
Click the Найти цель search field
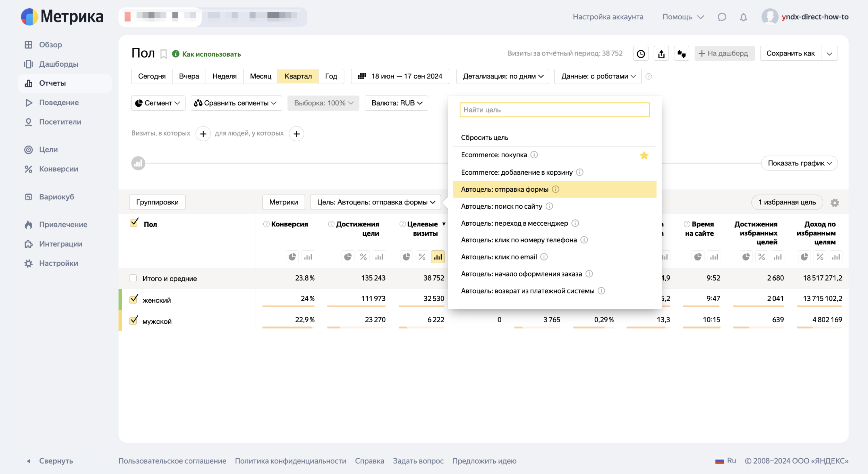(x=554, y=110)
